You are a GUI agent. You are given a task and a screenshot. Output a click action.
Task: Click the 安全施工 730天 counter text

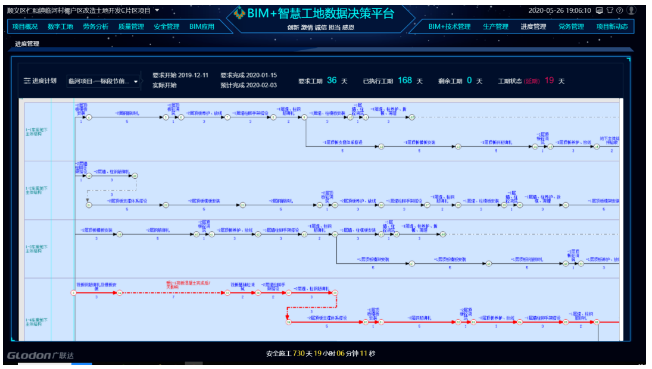(x=320, y=354)
